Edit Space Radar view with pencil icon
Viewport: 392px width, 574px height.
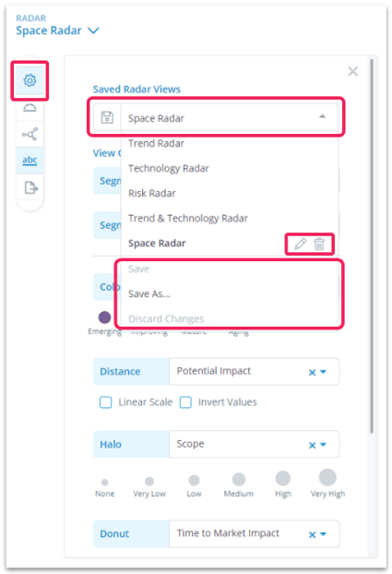point(300,244)
